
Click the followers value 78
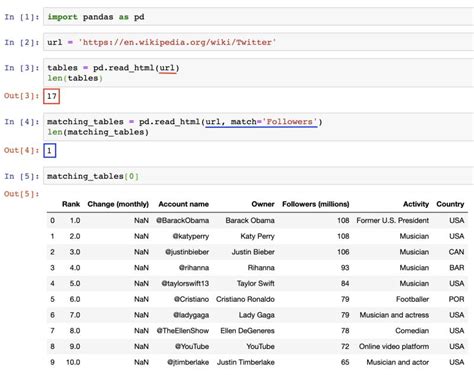pos(345,331)
